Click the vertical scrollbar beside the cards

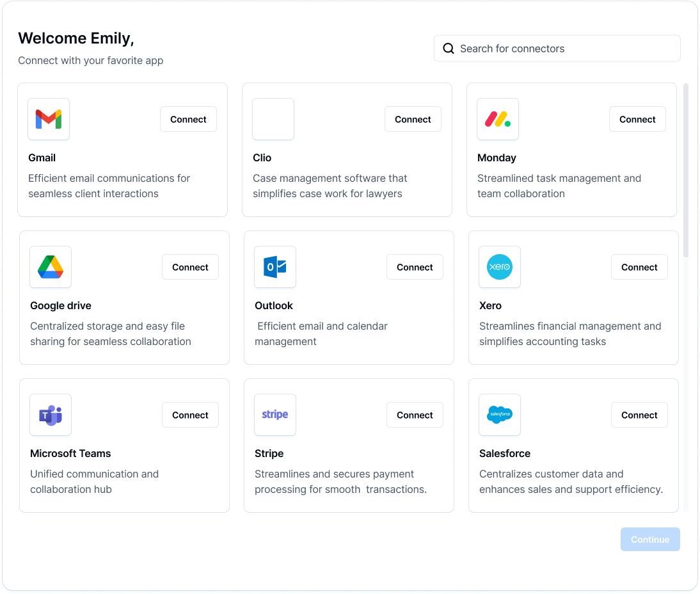click(x=686, y=170)
